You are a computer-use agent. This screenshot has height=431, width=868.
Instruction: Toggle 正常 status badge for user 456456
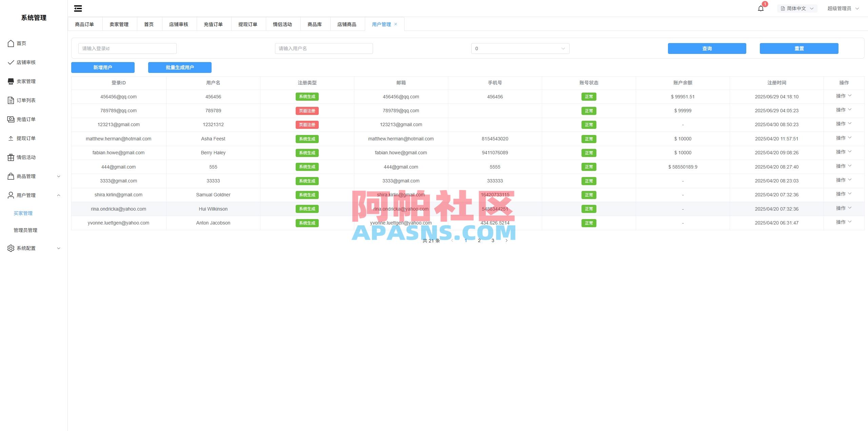coord(589,97)
